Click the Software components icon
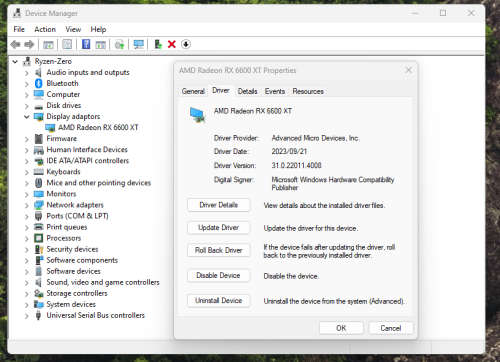 pos(39,260)
